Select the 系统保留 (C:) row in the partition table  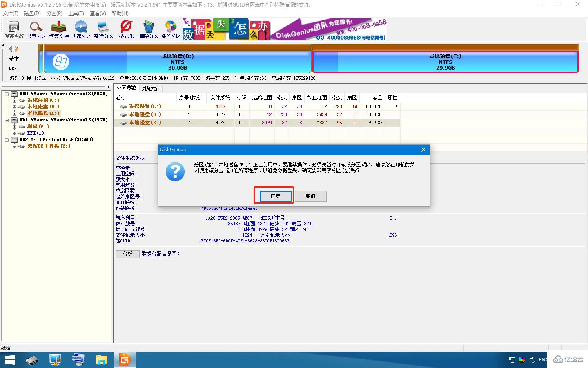(256, 106)
